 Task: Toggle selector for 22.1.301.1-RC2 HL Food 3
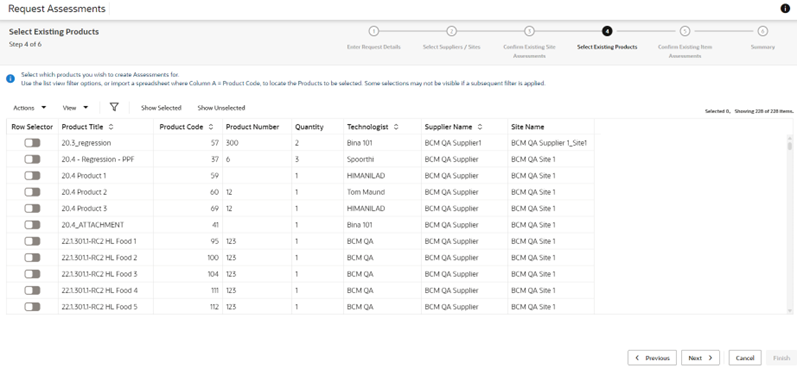click(x=32, y=274)
